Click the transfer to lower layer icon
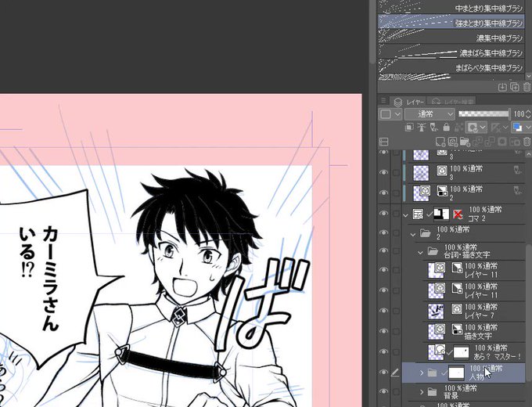 click(477, 142)
